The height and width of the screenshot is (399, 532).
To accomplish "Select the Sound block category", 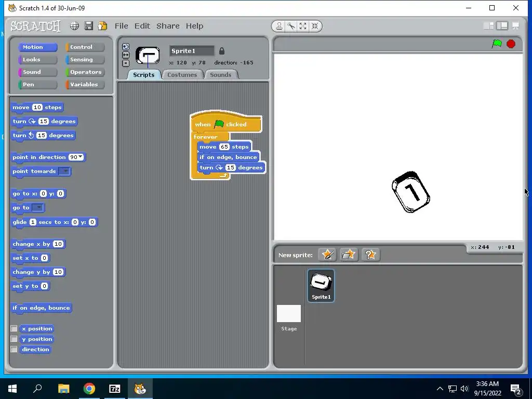I will [x=37, y=72].
